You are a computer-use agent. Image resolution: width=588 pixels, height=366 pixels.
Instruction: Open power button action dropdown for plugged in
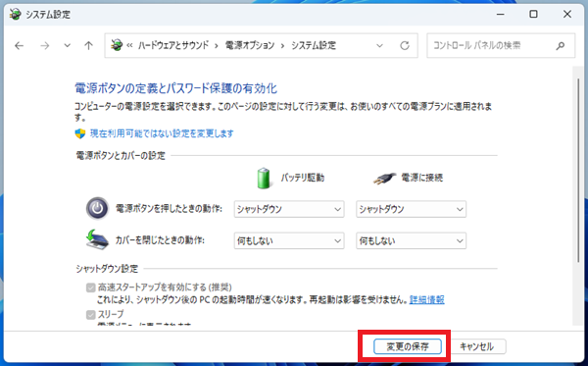point(411,209)
